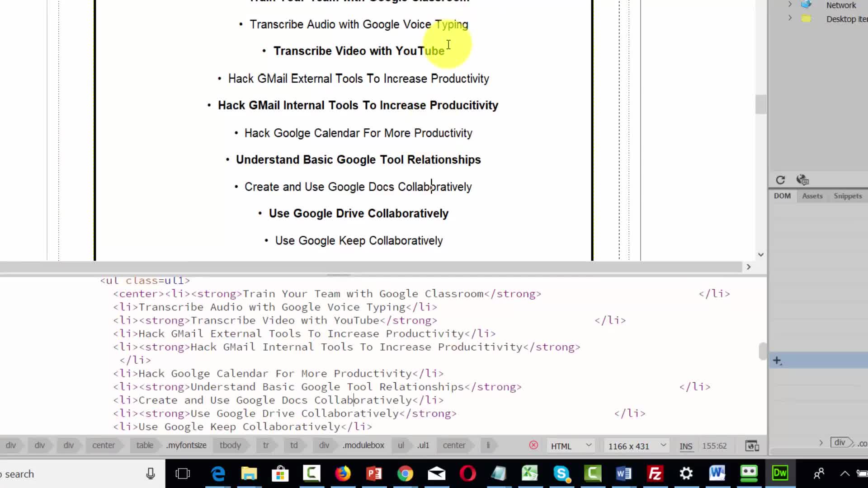The width and height of the screenshot is (868, 488).
Task: Click the code view vertical scrollbar thumb
Action: pos(762,352)
